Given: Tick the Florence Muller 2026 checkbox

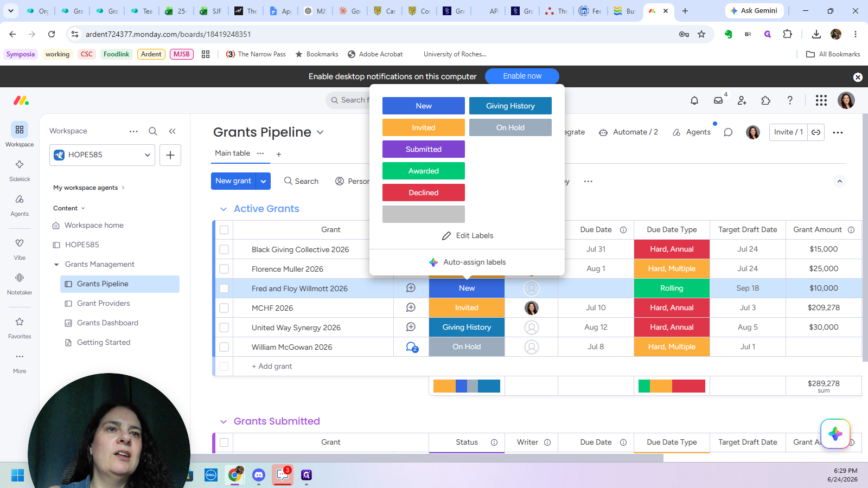Looking at the screenshot, I should 224,269.
